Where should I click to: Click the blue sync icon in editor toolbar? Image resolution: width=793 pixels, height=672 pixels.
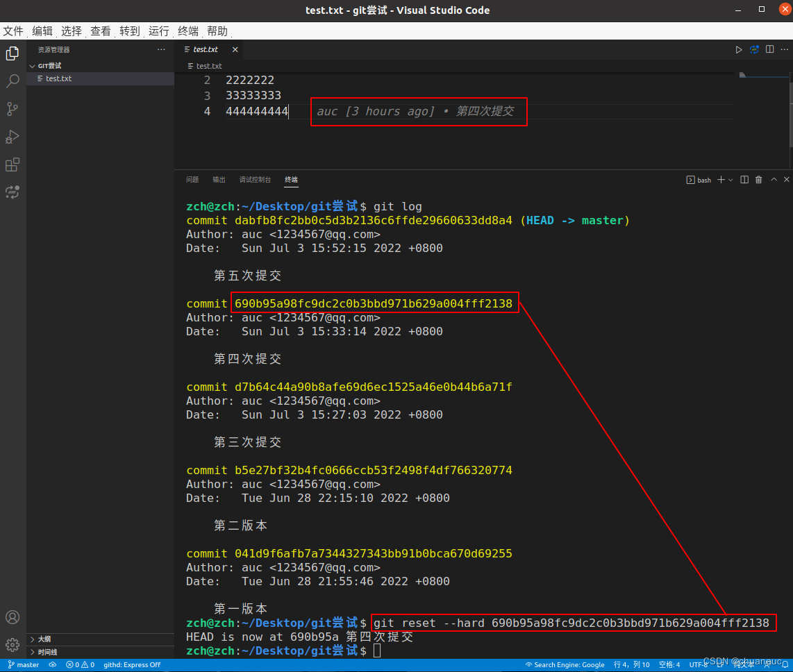(x=754, y=49)
